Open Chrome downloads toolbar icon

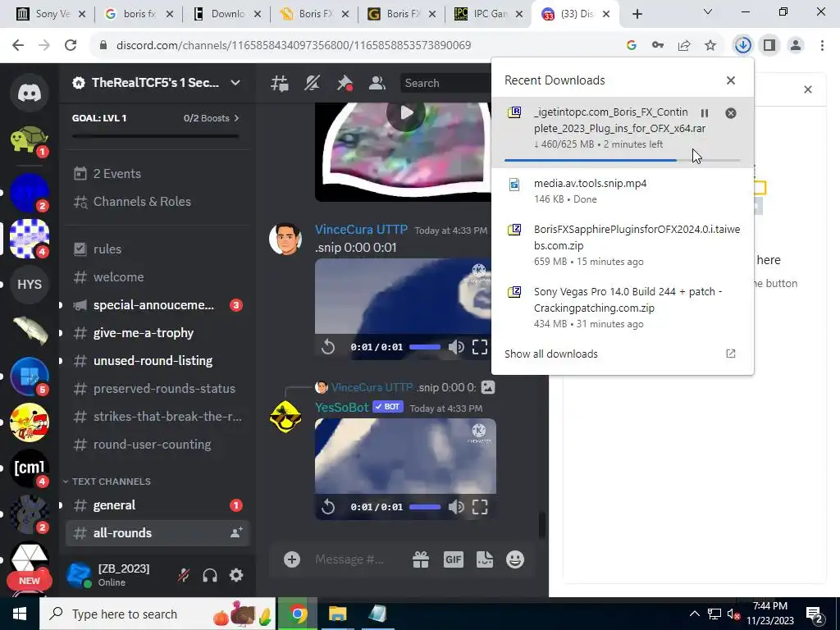coord(743,45)
